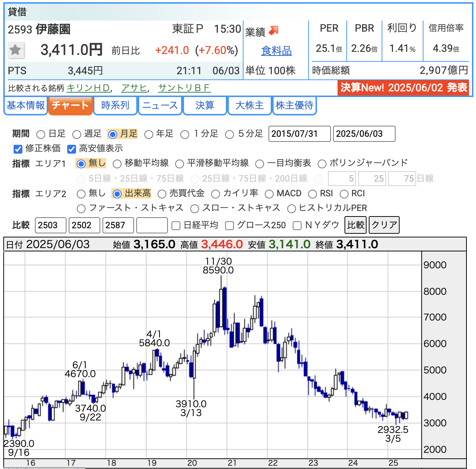Click the empty fourth comparison field
Image resolution: width=476 pixels, height=469 pixels.
click(x=152, y=225)
